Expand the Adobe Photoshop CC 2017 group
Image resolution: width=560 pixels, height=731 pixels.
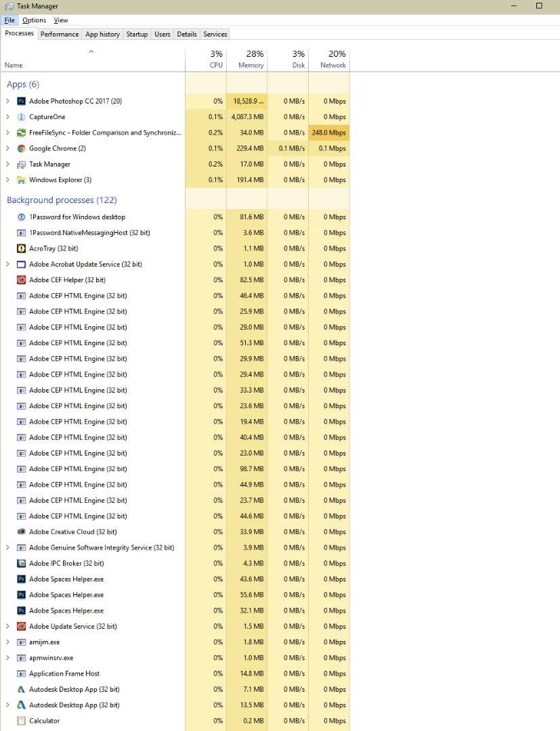(x=7, y=101)
